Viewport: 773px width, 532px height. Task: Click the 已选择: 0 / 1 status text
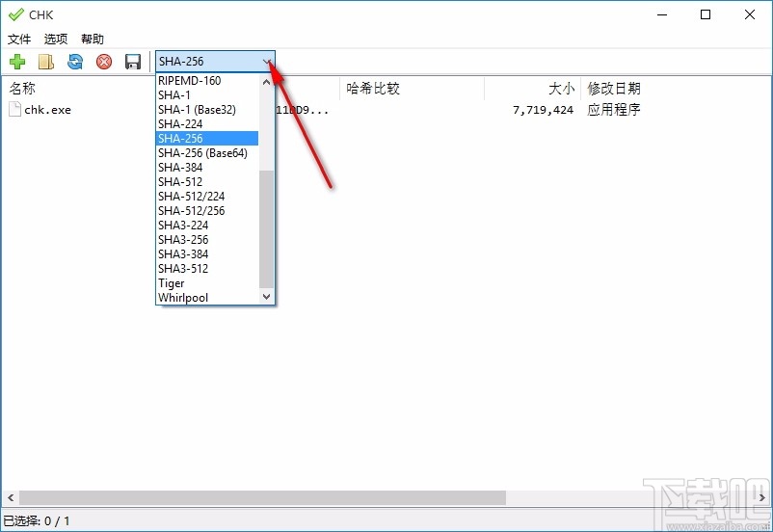click(37, 520)
